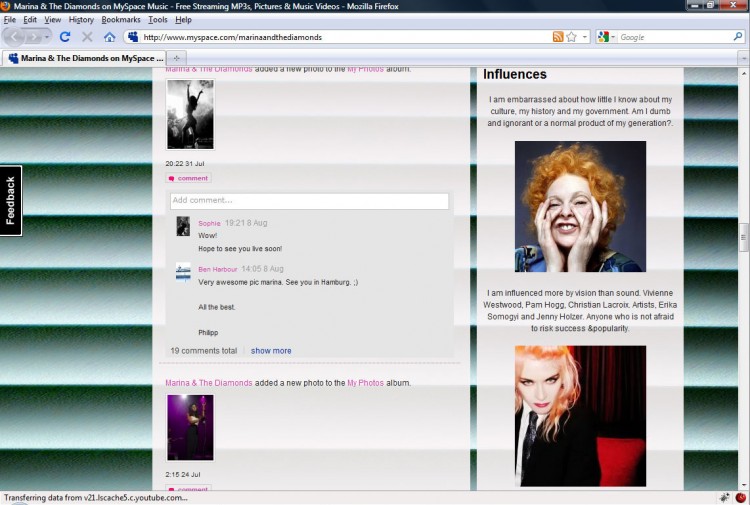Image resolution: width=750 pixels, height=505 pixels.
Task: Click the comment text 'Hope to see you live soon!'
Action: click(x=240, y=249)
